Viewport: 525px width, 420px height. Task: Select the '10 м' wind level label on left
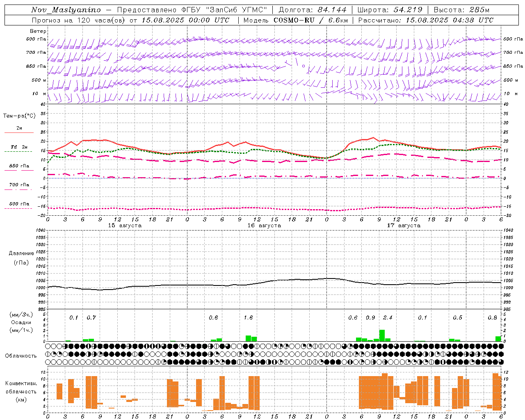click(x=39, y=94)
